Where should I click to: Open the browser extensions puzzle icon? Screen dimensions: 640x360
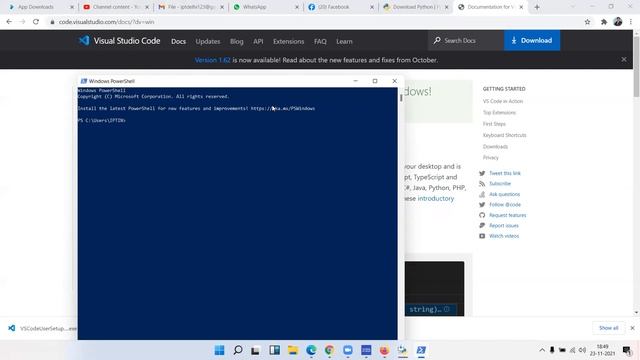tap(604, 22)
